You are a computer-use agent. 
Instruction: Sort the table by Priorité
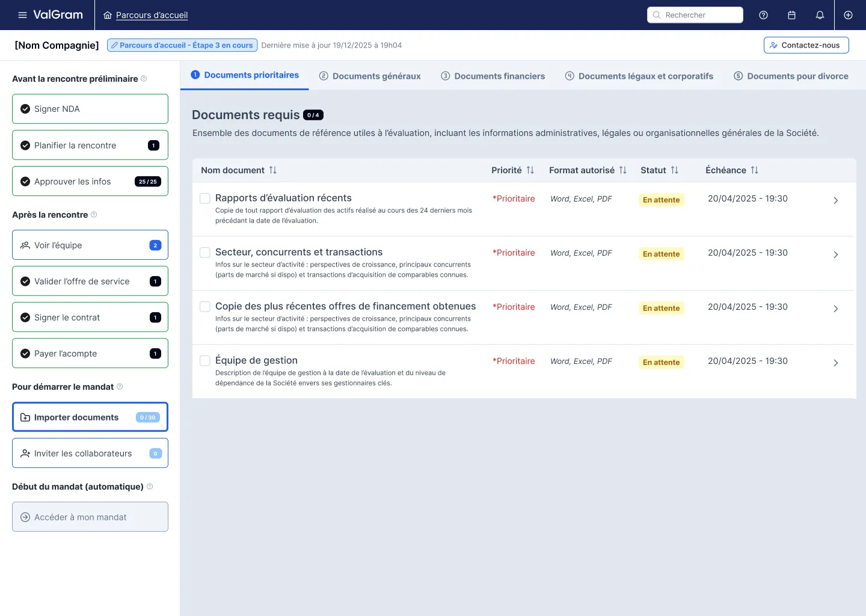click(x=530, y=170)
